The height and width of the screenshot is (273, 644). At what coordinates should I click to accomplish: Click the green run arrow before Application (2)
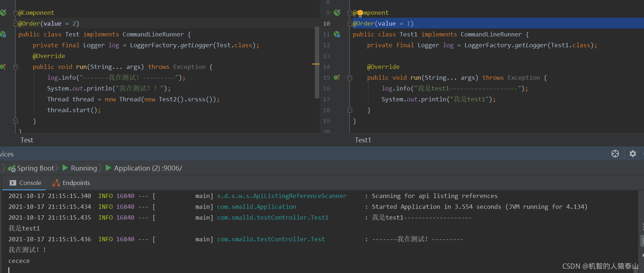[x=108, y=168]
